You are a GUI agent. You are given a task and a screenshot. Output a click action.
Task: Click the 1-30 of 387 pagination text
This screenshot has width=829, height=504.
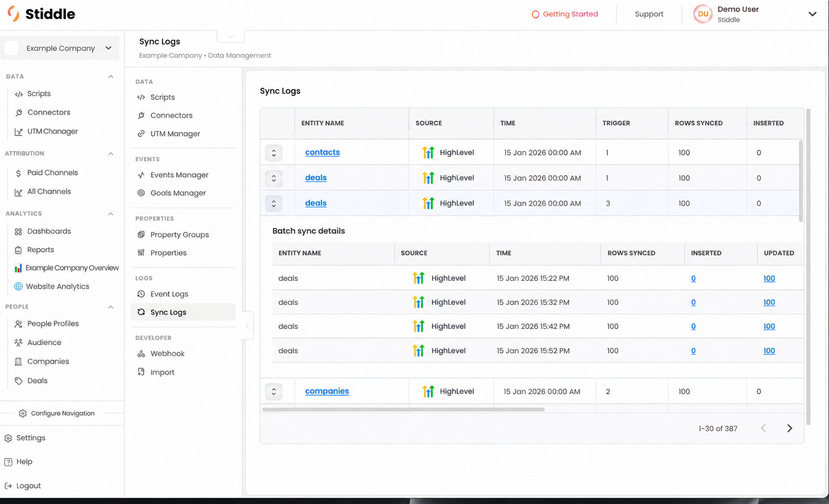[718, 429]
